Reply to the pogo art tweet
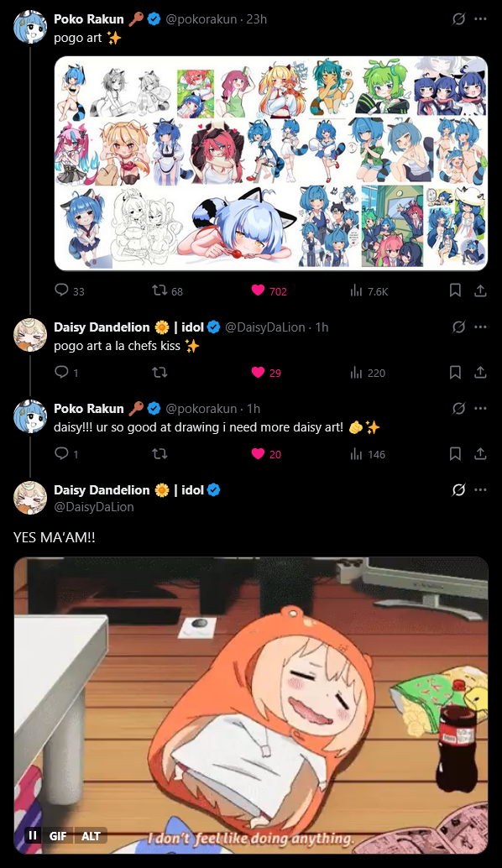Screen dimensions: 502x868 pyautogui.click(x=69, y=290)
